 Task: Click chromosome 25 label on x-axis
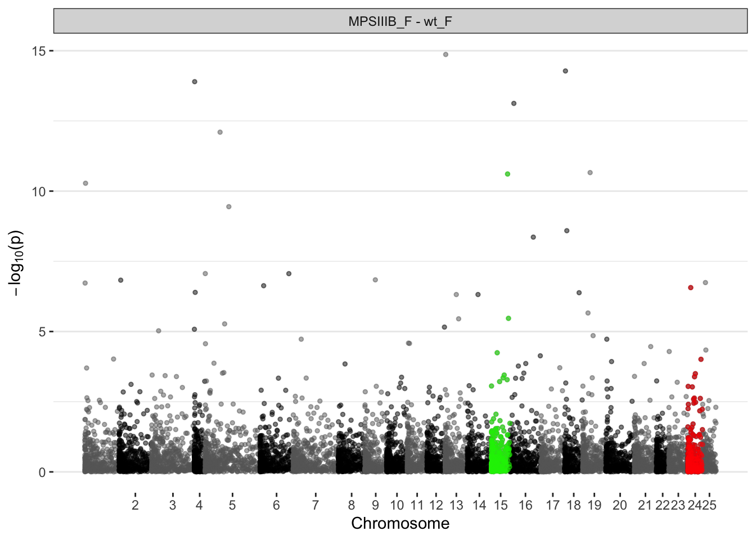710,505
